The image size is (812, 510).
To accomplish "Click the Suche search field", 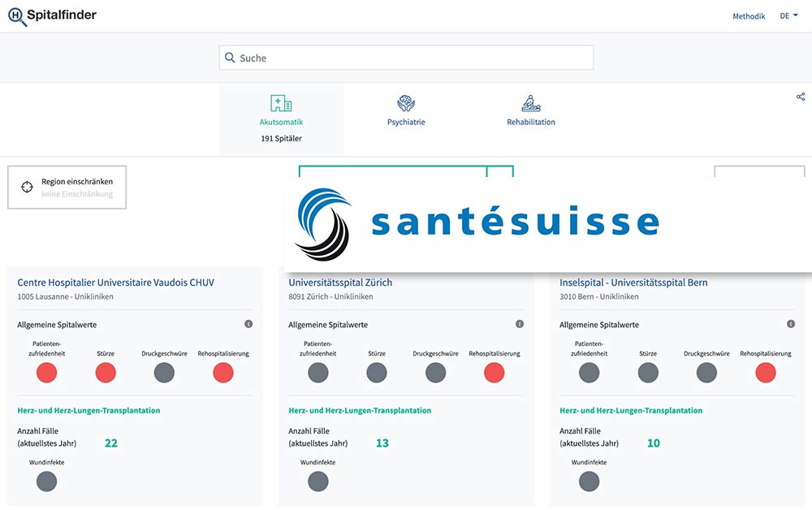I will [x=406, y=58].
